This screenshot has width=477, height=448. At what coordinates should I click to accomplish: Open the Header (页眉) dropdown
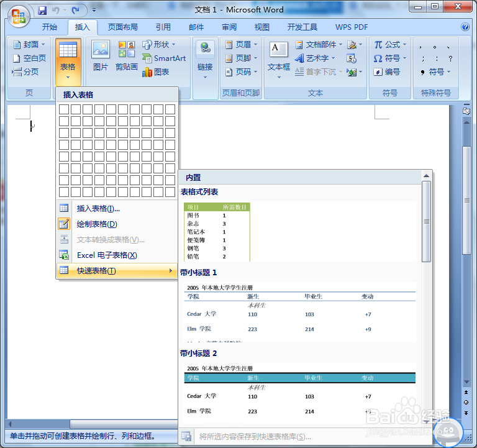(242, 45)
